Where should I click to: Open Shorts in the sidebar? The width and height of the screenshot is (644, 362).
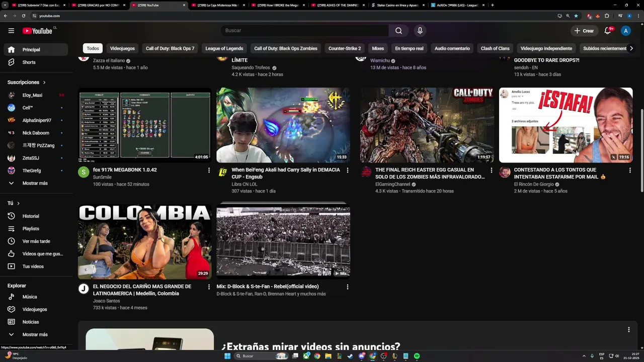point(36,62)
